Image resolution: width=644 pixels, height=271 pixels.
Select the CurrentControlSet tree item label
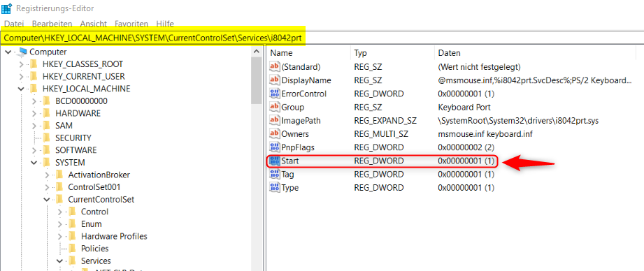(101, 200)
